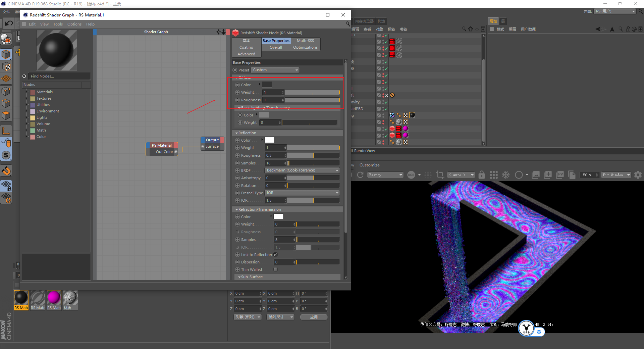Open the Beauty AOV dropdown in RenderView

pyautogui.click(x=385, y=175)
